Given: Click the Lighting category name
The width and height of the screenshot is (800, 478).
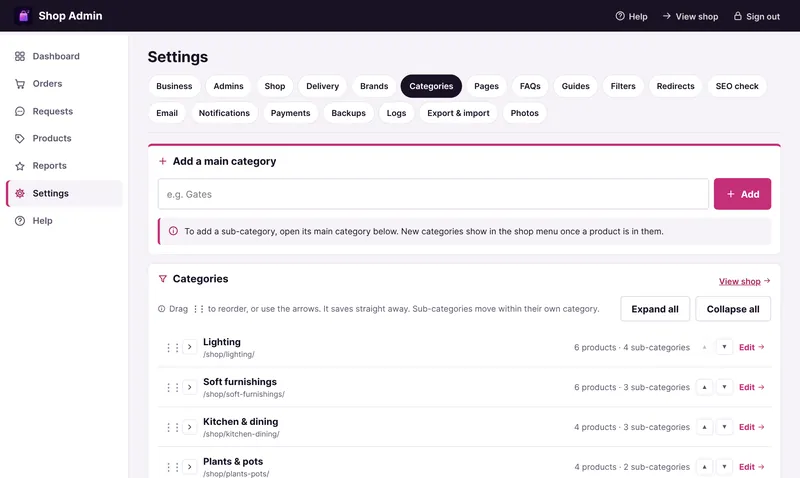Looking at the screenshot, I should (x=221, y=342).
